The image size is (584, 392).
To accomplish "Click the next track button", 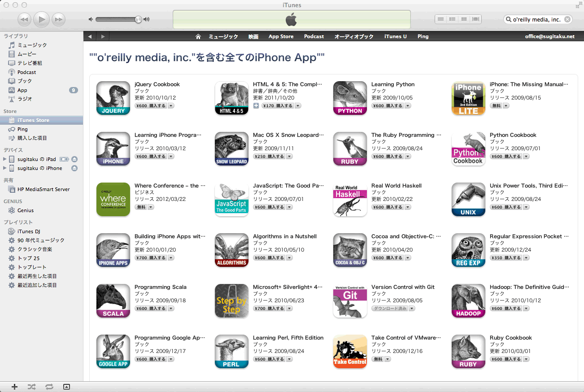I will pyautogui.click(x=58, y=19).
